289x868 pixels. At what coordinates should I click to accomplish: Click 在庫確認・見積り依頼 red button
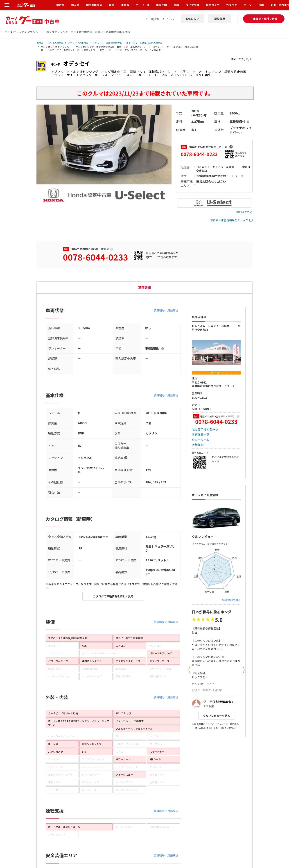[264, 19]
